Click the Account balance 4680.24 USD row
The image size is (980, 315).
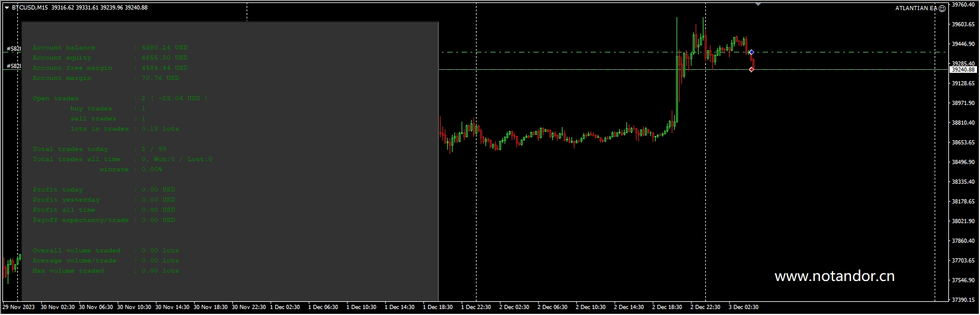click(110, 48)
